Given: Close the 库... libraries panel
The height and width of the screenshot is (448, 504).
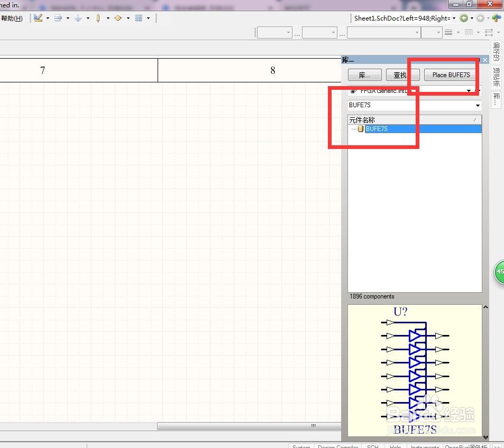Looking at the screenshot, I should click(x=485, y=60).
